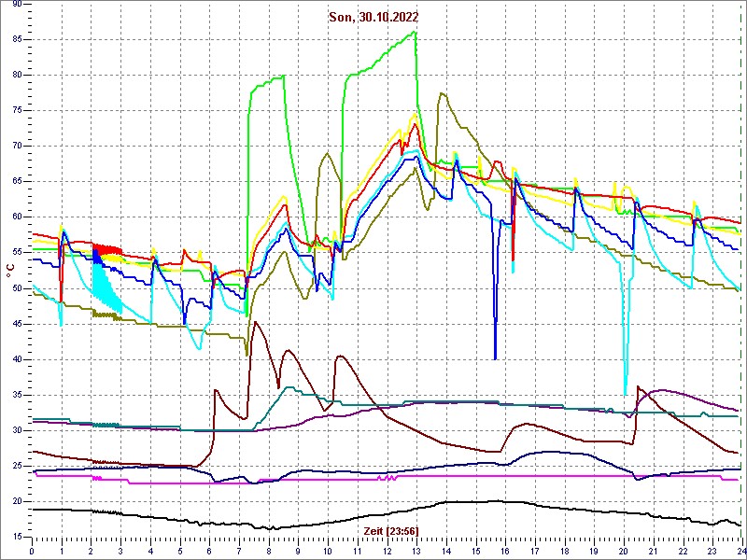Image resolution: width=747 pixels, height=560 pixels.
Task: Click hour 14 on the time axis
Action: [445, 551]
